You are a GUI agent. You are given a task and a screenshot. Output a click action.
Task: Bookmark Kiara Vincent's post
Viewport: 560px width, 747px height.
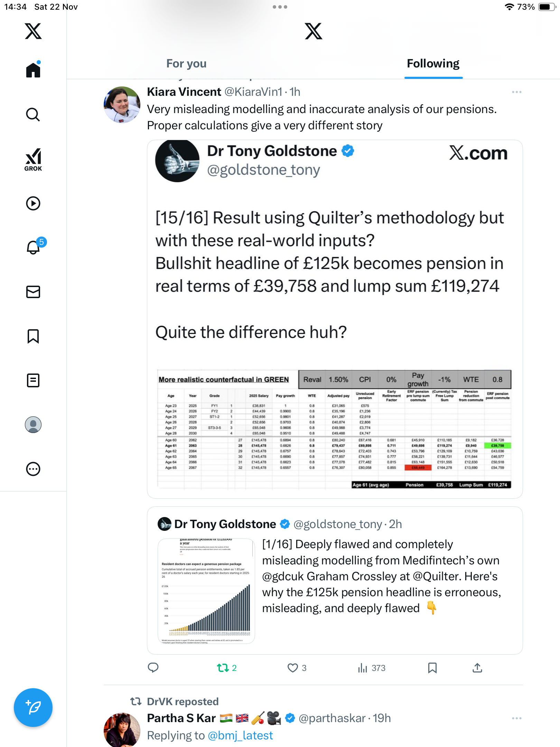[x=432, y=668]
